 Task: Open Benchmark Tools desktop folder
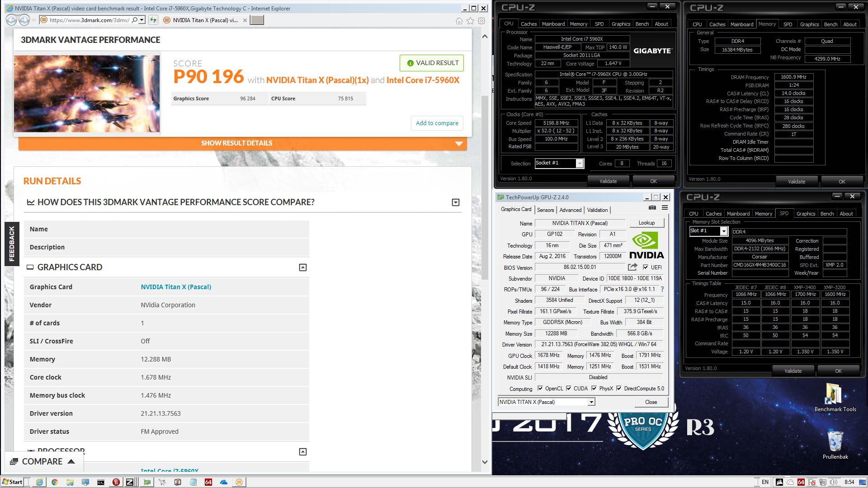[835, 398]
